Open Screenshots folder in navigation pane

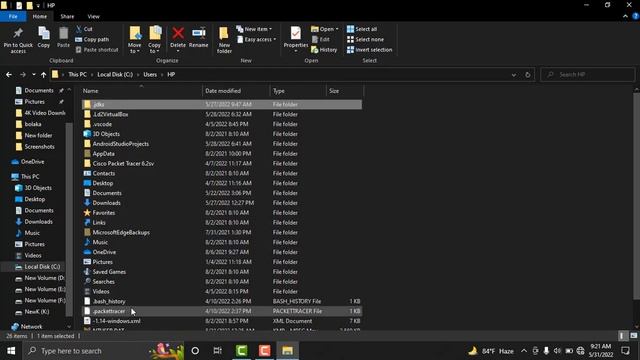(x=39, y=147)
